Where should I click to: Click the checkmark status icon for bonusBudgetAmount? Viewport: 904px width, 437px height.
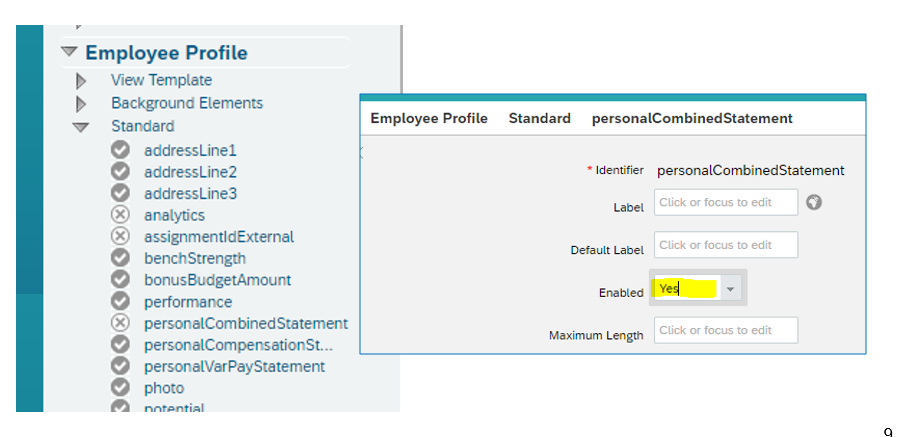coord(120,280)
